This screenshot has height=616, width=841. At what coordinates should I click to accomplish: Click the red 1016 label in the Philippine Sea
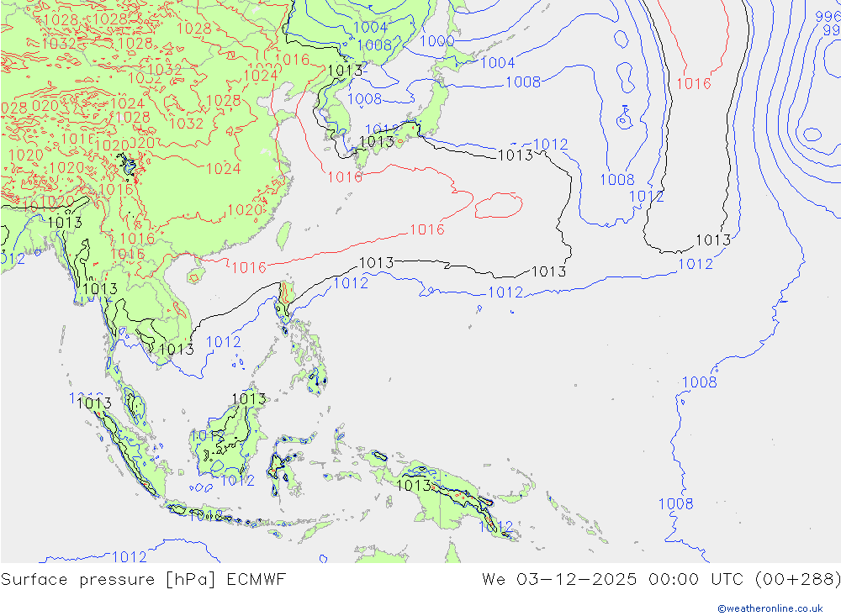(x=427, y=229)
